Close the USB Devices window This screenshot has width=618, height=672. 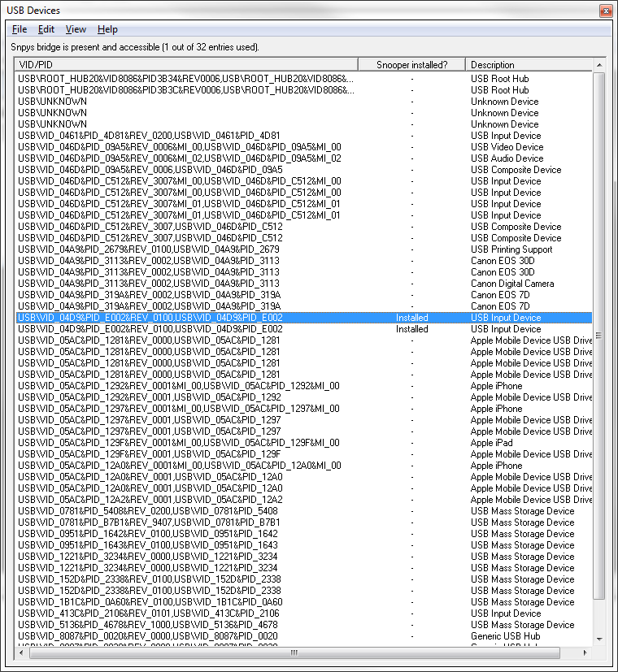pyautogui.click(x=606, y=11)
